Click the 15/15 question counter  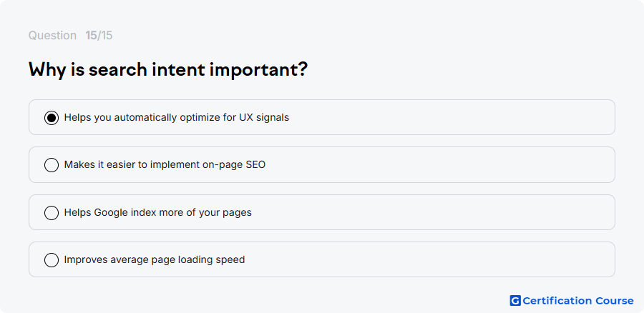(x=99, y=36)
